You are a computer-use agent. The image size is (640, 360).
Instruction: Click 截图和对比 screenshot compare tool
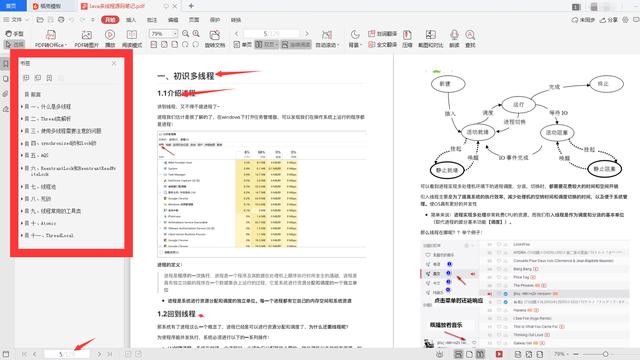[x=431, y=39]
